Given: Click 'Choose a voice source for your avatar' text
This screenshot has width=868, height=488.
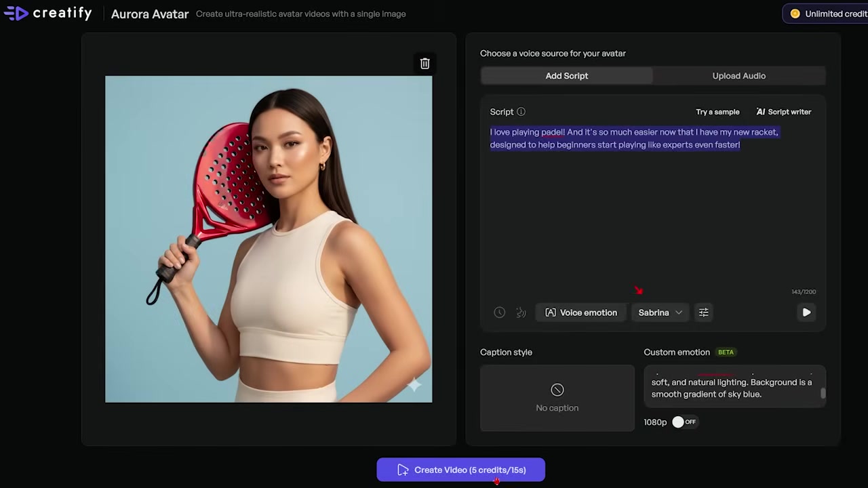Looking at the screenshot, I should pos(553,54).
